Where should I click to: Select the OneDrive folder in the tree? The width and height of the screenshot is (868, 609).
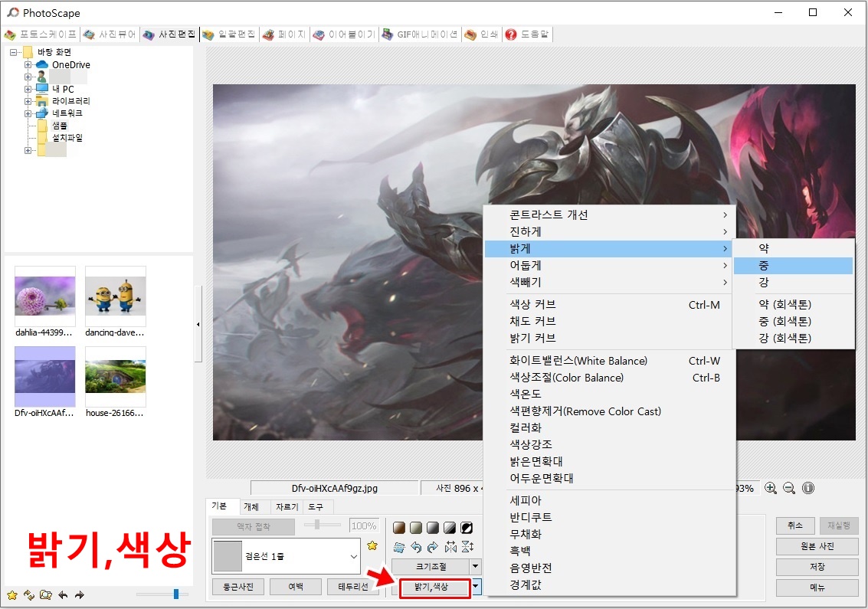(x=70, y=65)
